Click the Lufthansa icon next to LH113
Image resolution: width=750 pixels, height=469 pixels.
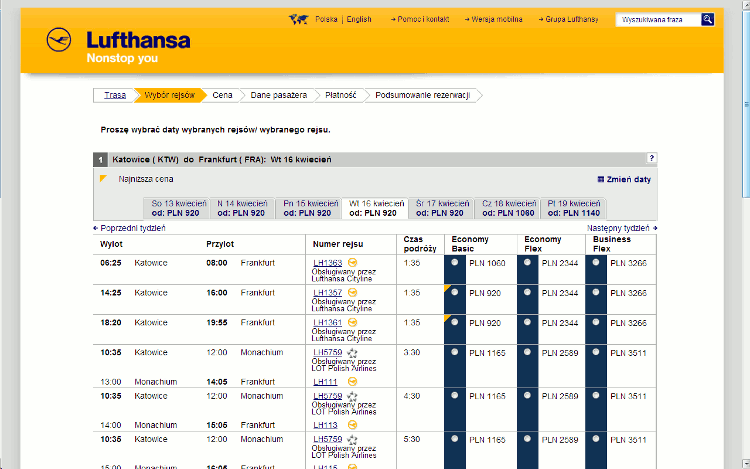click(x=353, y=425)
